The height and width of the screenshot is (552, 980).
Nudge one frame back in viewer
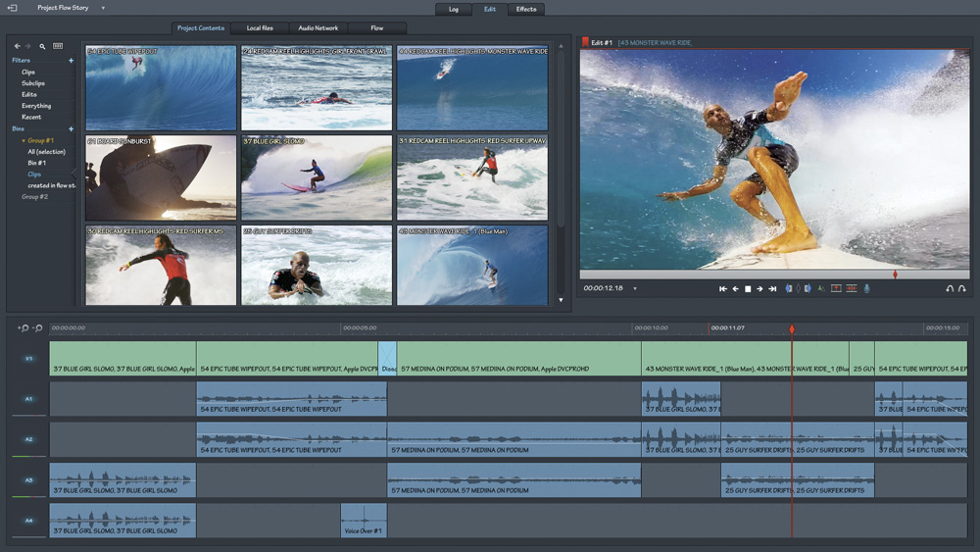pyautogui.click(x=736, y=289)
